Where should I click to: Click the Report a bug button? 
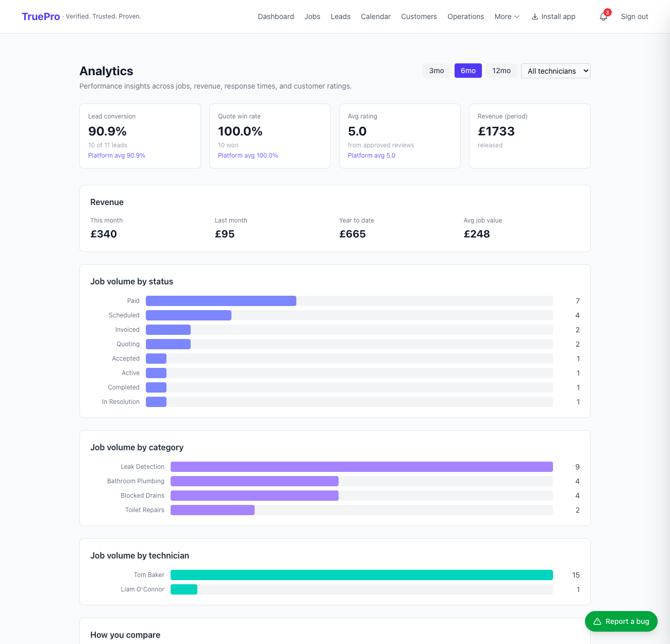pyautogui.click(x=621, y=621)
